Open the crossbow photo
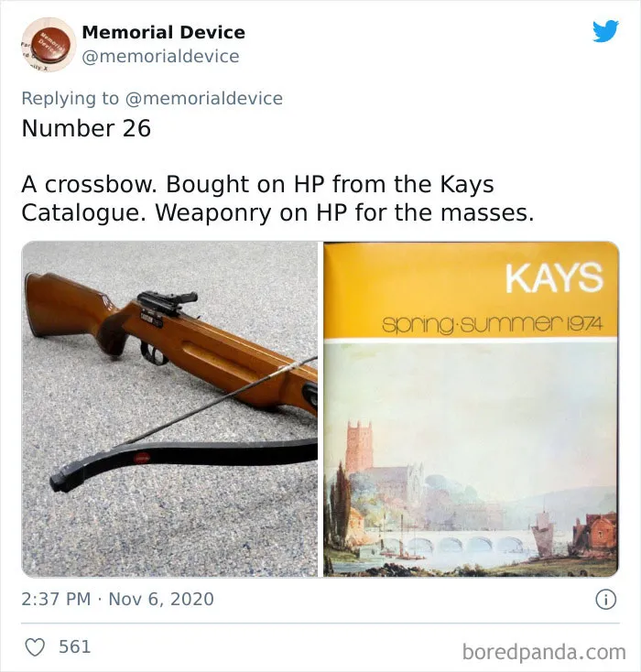 (x=169, y=409)
